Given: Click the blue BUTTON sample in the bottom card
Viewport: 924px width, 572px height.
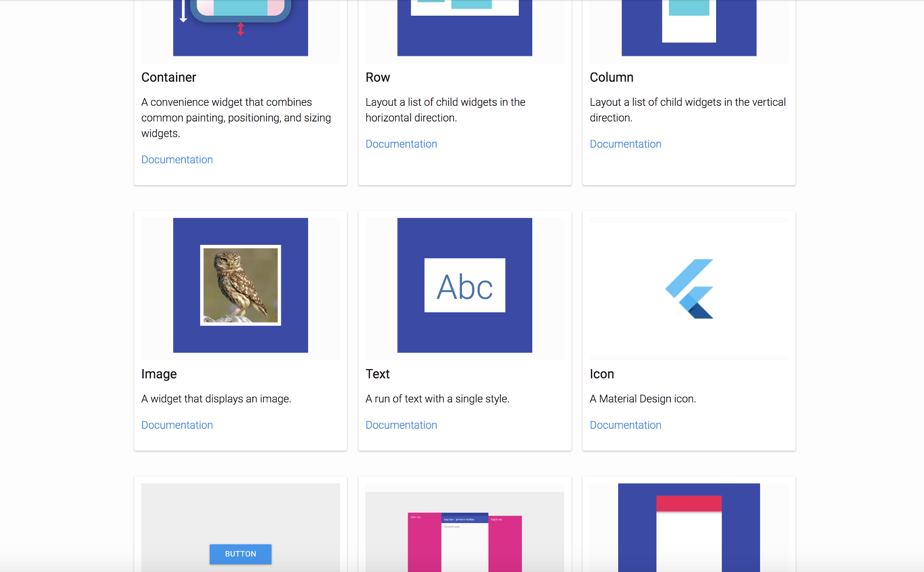Looking at the screenshot, I should point(240,554).
